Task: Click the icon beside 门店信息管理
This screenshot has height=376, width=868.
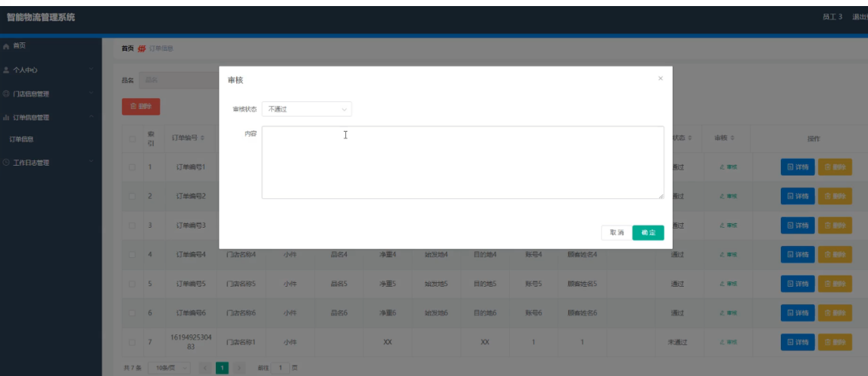Action: (x=6, y=94)
